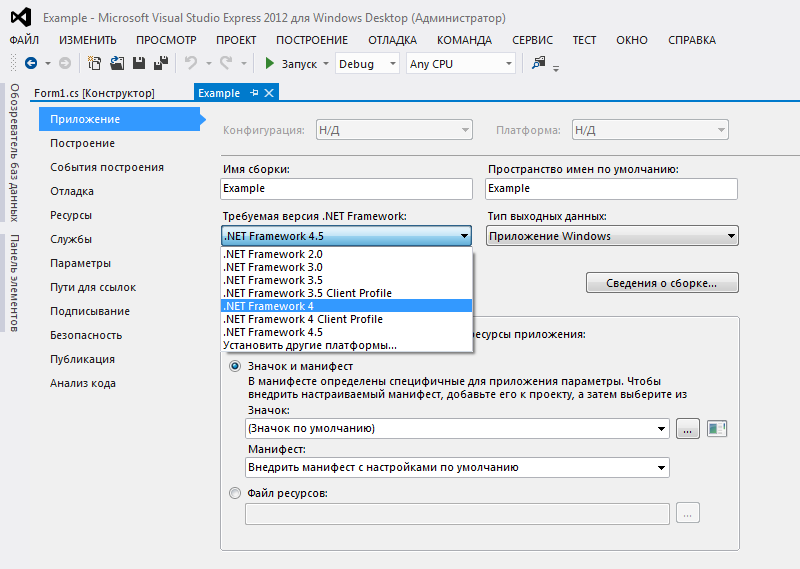
Task: Open the Ресурсы properties page
Action: tap(71, 215)
